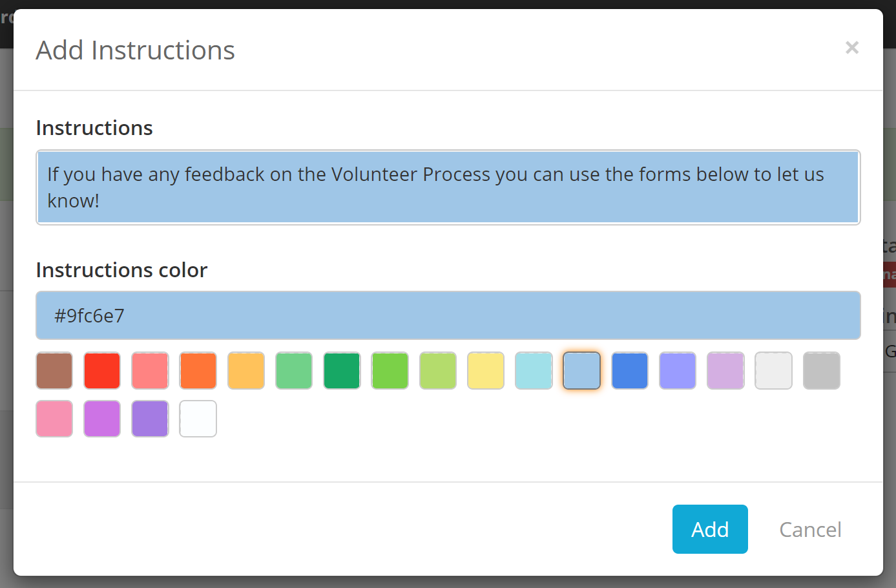Select the red color swatch
The height and width of the screenshot is (588, 896).
click(101, 370)
